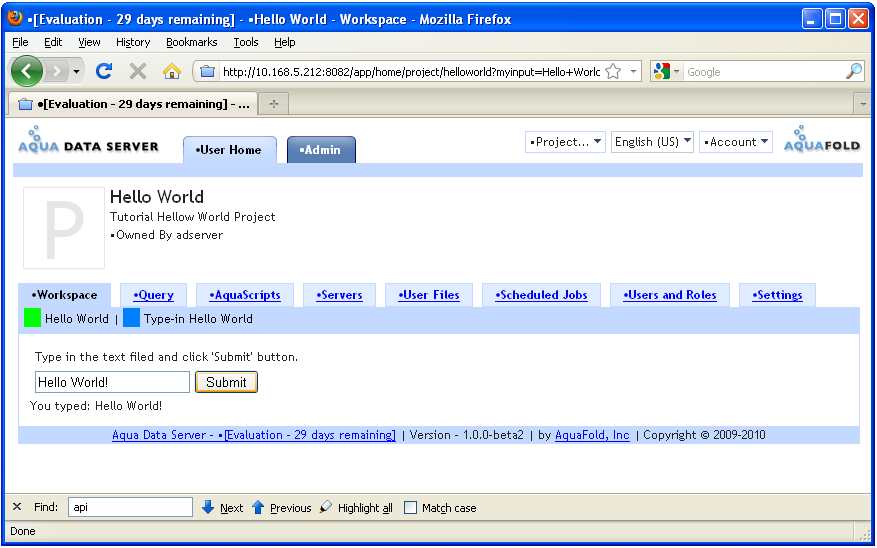Click the Type-in Hello World workspace item
The image size is (877, 548).
198,319
